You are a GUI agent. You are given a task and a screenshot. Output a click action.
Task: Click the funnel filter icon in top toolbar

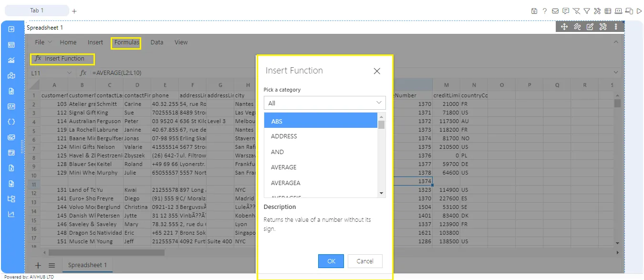click(587, 11)
